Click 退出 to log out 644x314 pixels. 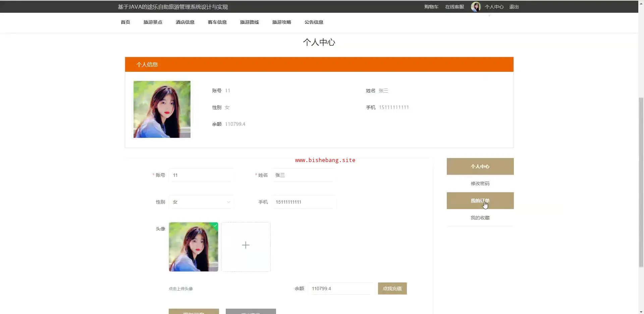tap(514, 7)
